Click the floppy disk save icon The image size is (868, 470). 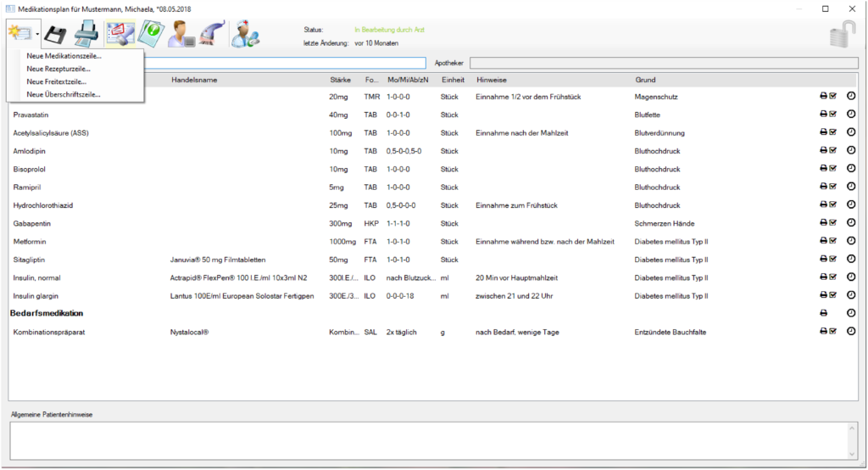tap(56, 35)
